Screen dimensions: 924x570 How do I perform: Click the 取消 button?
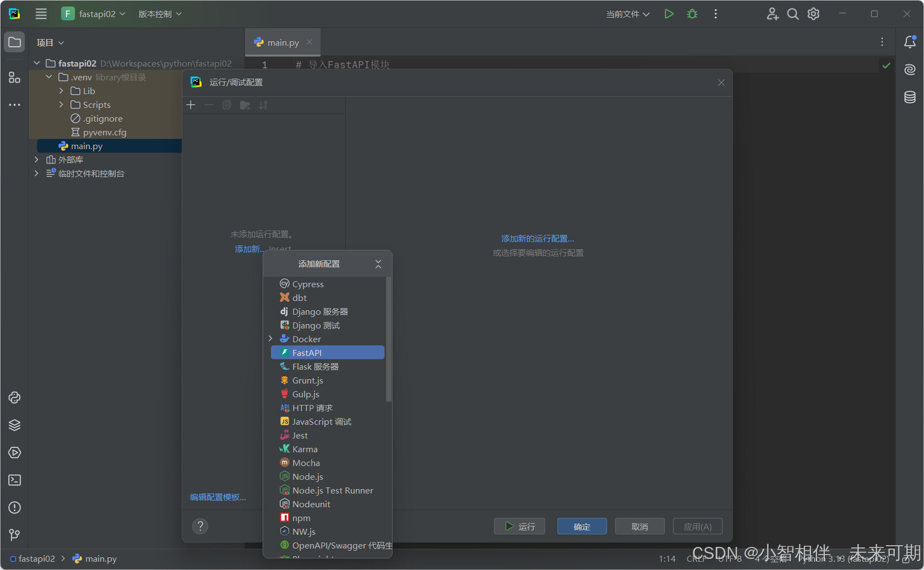(x=640, y=527)
